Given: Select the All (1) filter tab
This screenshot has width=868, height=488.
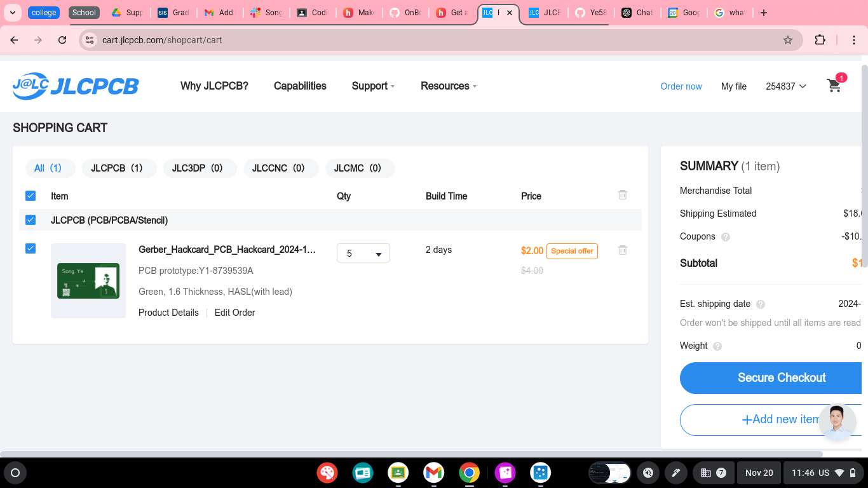Looking at the screenshot, I should coord(50,168).
